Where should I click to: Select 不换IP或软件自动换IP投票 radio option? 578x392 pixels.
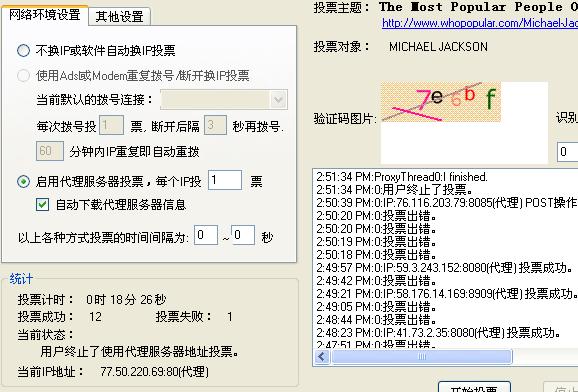click(24, 51)
